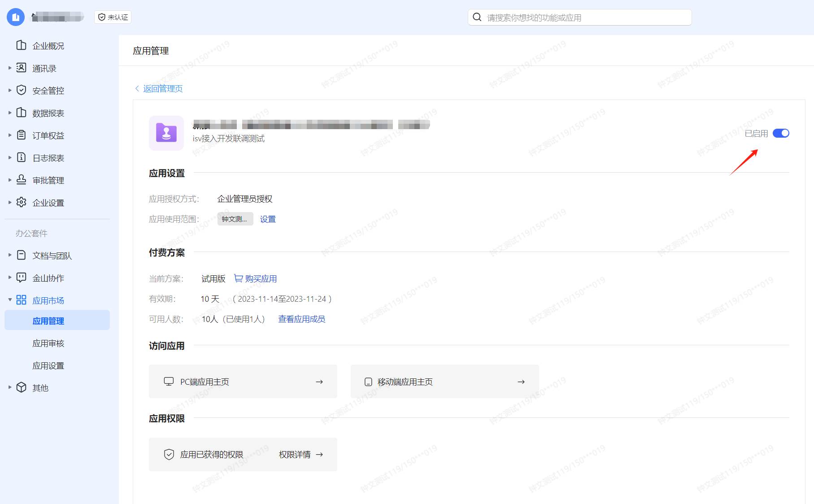Image resolution: width=814 pixels, height=504 pixels.
Task: Click the 金山协作 chat icon
Action: 21,278
